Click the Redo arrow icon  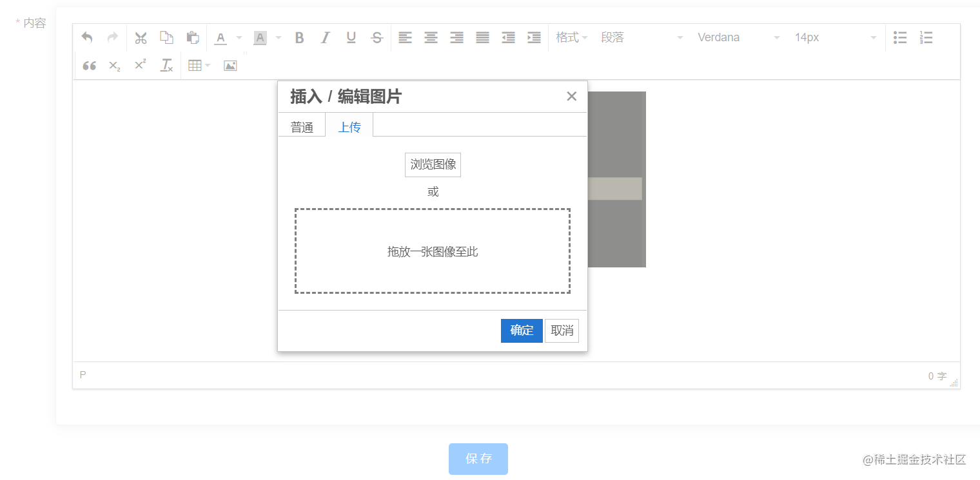(113, 37)
